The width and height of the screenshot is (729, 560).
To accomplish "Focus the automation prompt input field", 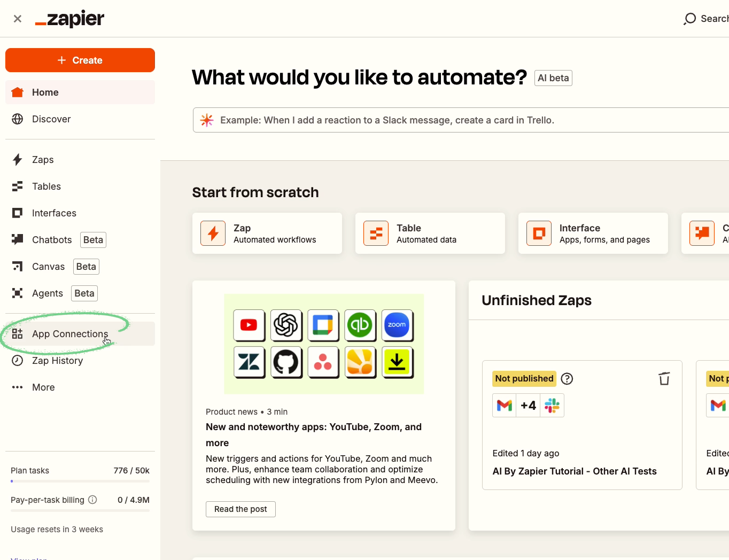I will point(461,120).
